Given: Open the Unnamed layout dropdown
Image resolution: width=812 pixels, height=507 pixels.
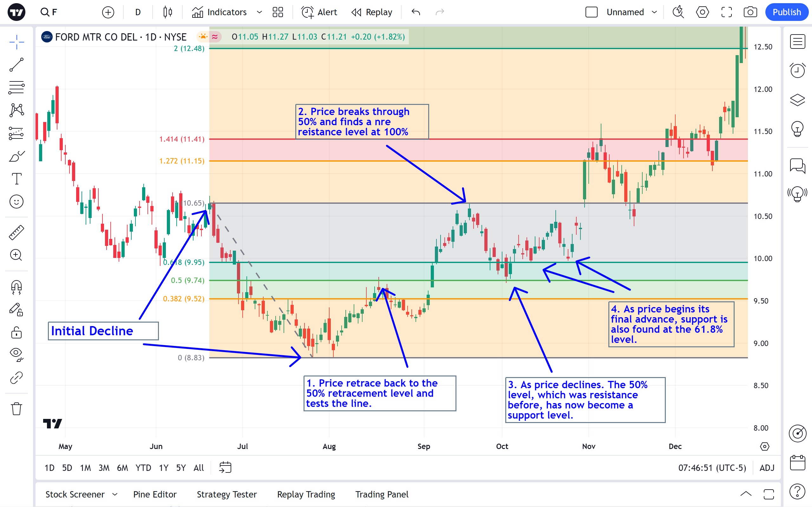Looking at the screenshot, I should [x=654, y=12].
